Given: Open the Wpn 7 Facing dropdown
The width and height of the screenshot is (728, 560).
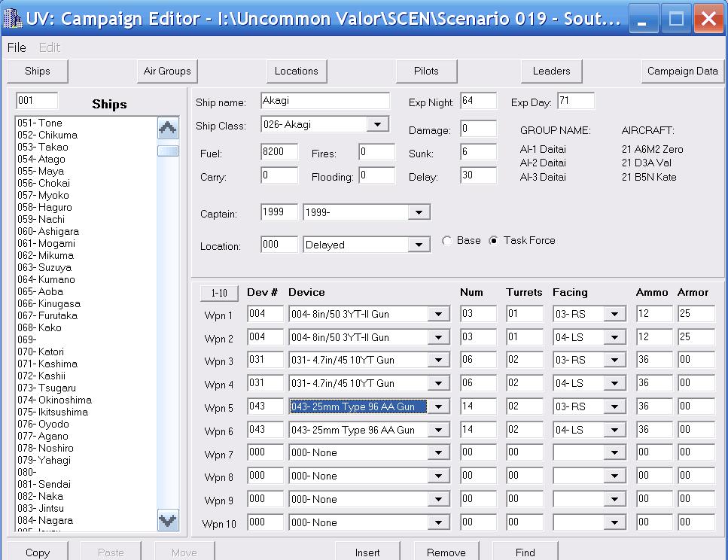Looking at the screenshot, I should click(615, 452).
